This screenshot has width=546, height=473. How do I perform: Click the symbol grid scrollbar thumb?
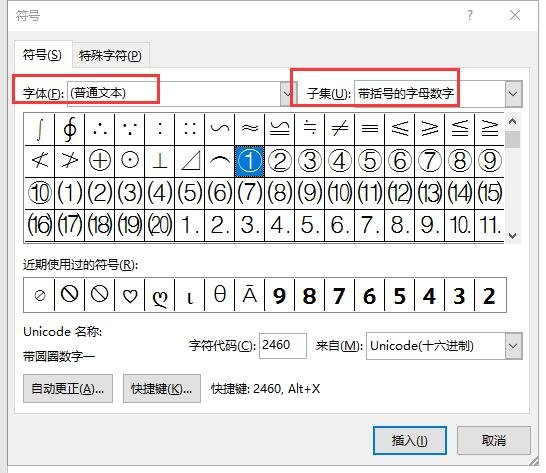[x=512, y=140]
